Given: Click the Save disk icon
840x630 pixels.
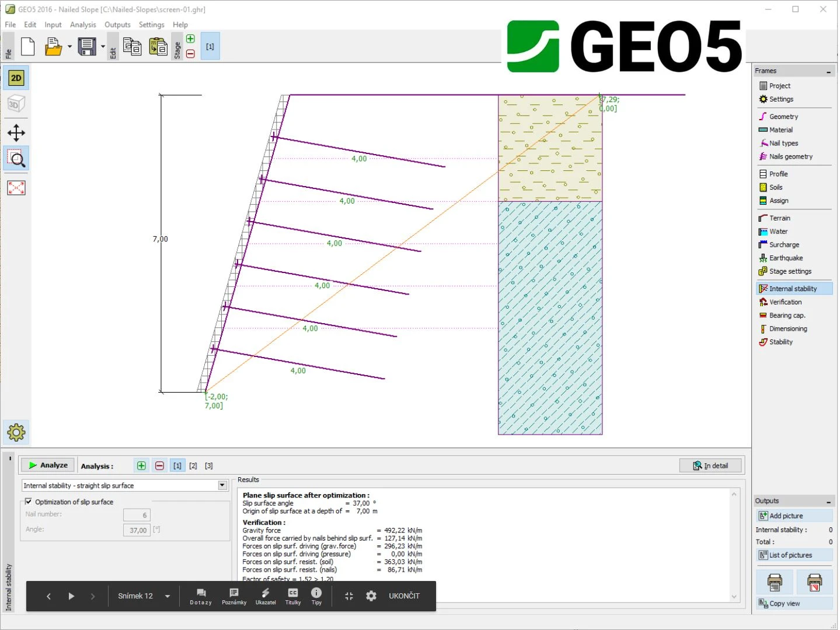Looking at the screenshot, I should coord(87,47).
